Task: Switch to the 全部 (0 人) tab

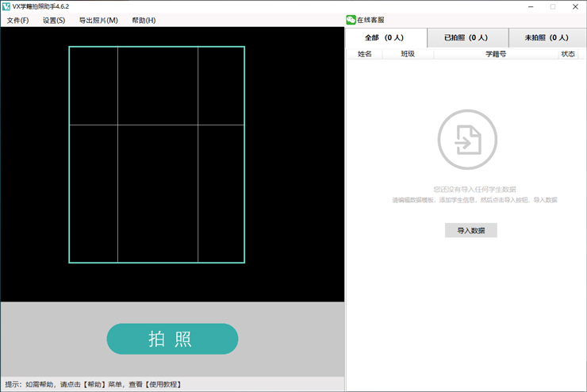Action: click(386, 37)
